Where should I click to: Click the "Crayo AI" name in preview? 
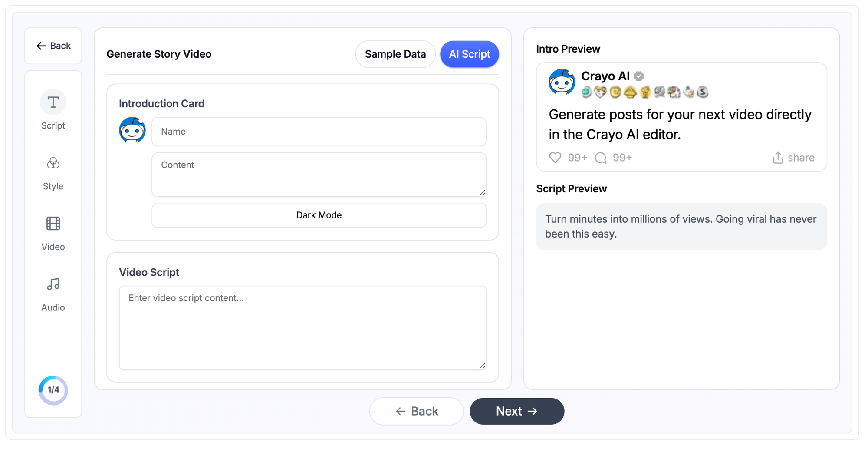605,76
